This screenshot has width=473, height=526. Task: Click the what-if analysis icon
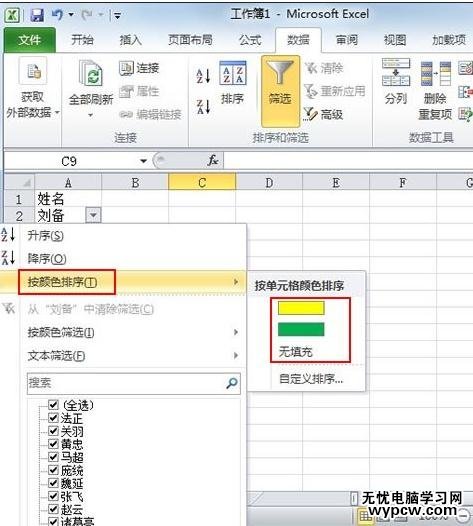pyautogui.click(x=466, y=114)
